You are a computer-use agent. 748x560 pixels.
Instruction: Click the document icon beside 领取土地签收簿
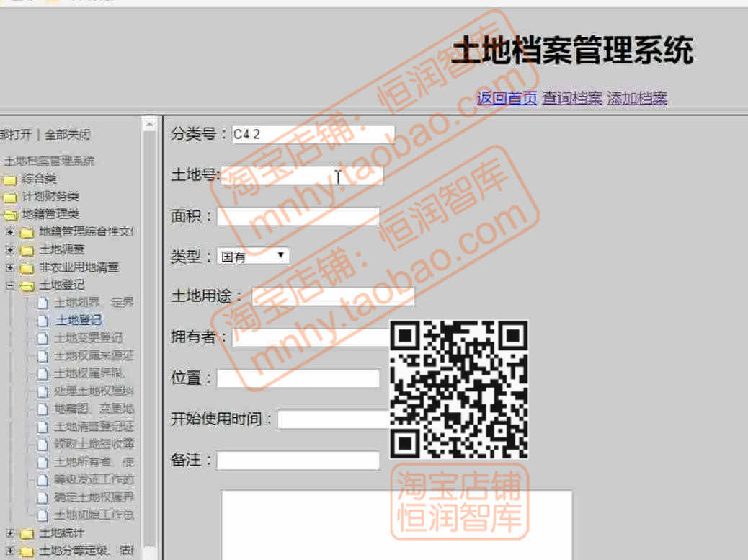click(41, 444)
